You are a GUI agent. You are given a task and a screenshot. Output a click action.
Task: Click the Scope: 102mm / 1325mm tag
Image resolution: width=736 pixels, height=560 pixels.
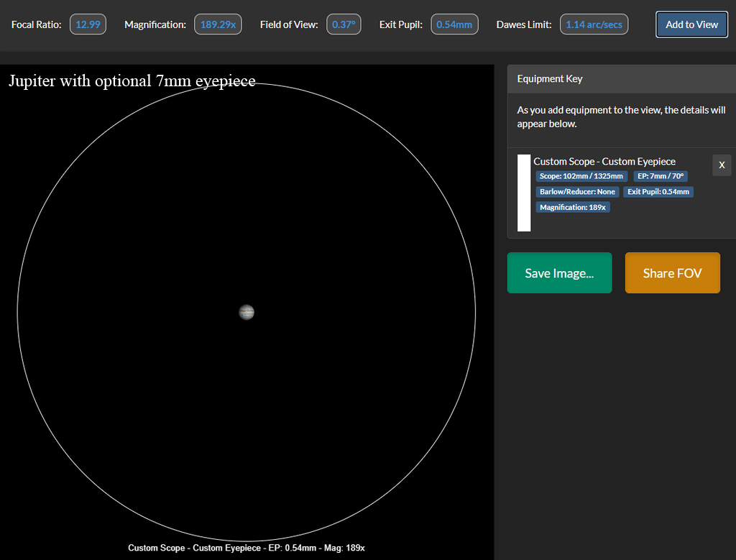(x=581, y=176)
